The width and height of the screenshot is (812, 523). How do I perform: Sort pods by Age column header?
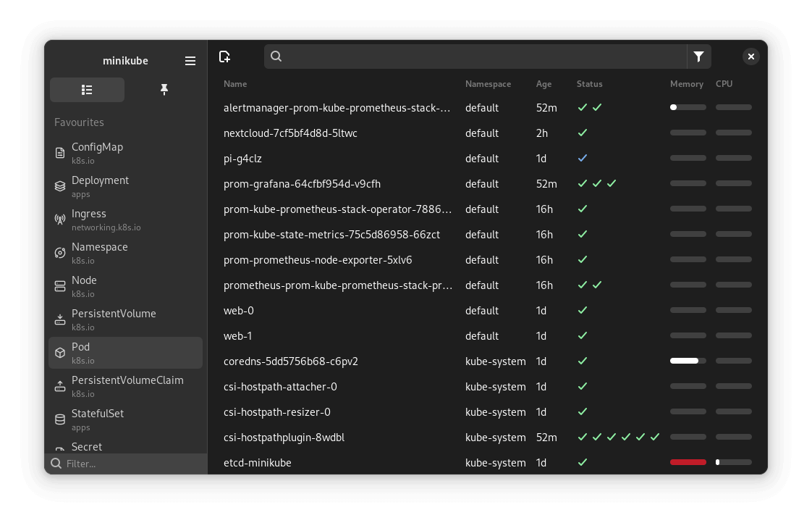point(544,84)
